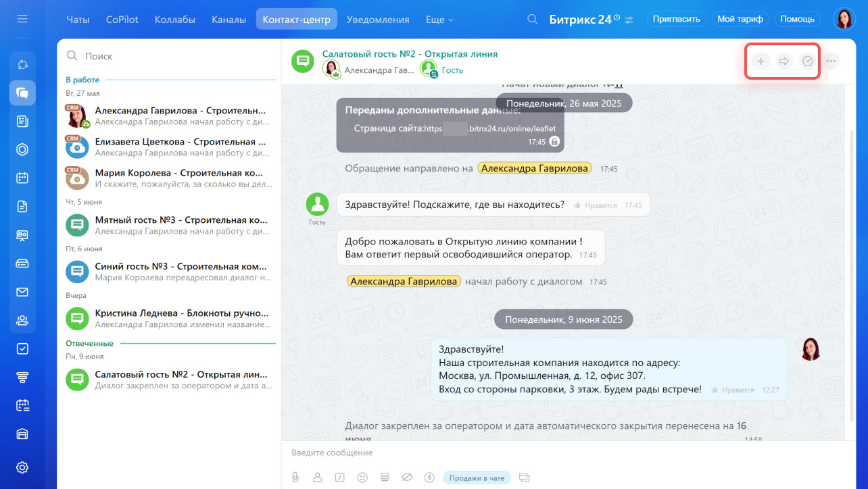Open the collabs icon in left sidebar
Screen dimensions: 868x489
pos(22,64)
